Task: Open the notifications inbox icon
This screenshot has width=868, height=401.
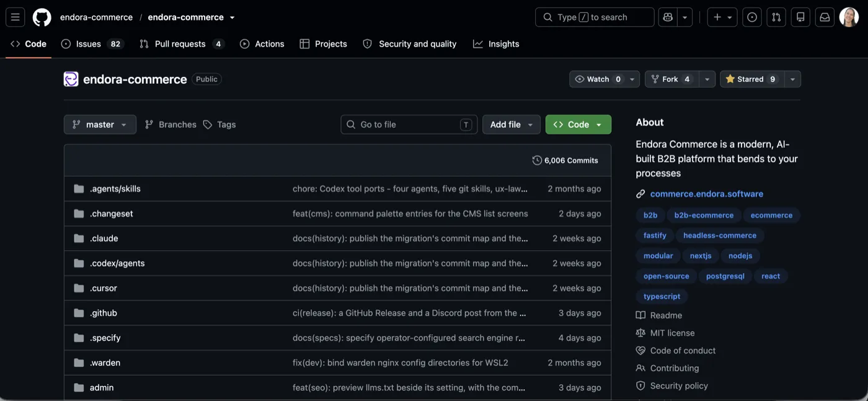Action: (825, 17)
